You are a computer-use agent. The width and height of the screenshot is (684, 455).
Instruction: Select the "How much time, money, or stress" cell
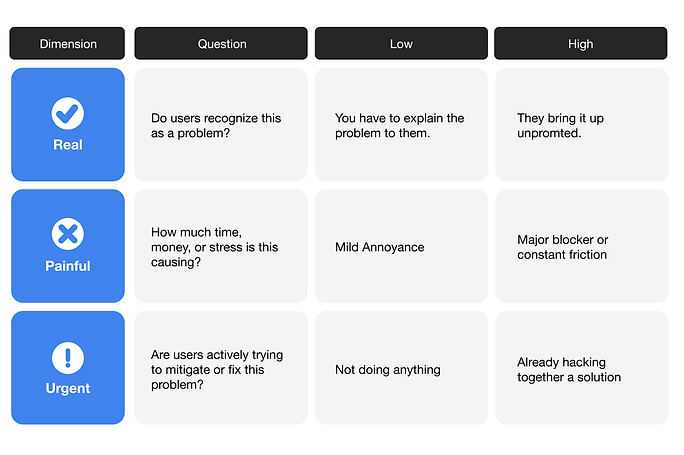coord(221,247)
